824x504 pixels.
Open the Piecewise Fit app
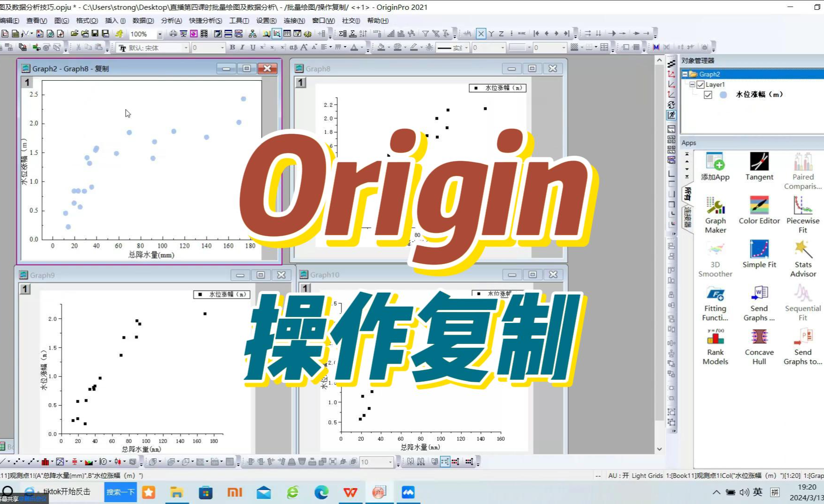tap(803, 215)
